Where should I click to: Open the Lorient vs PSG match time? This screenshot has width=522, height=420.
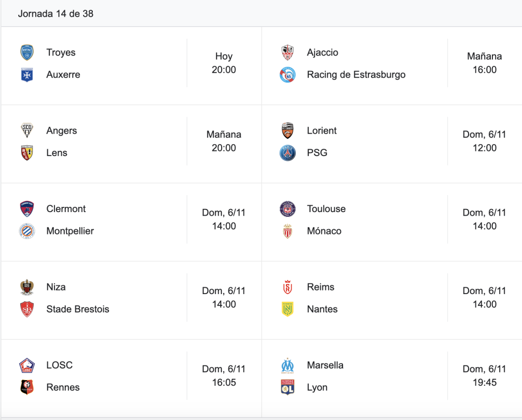484,141
